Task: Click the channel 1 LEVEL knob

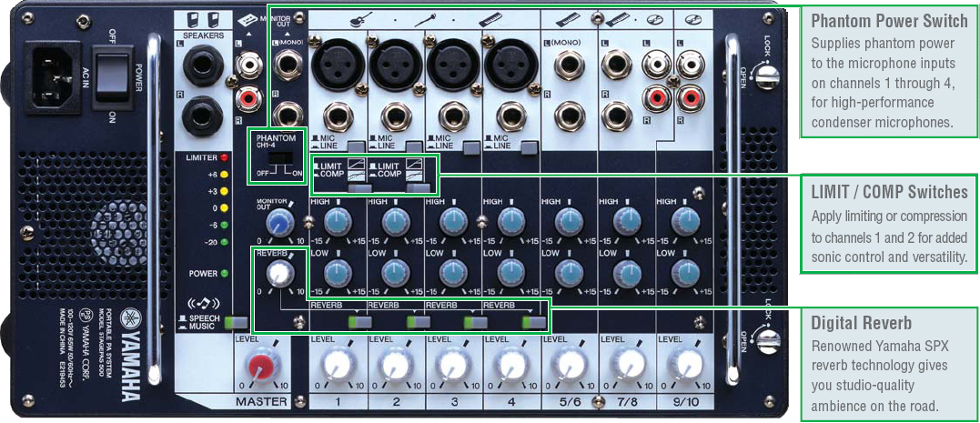Action: (x=338, y=364)
